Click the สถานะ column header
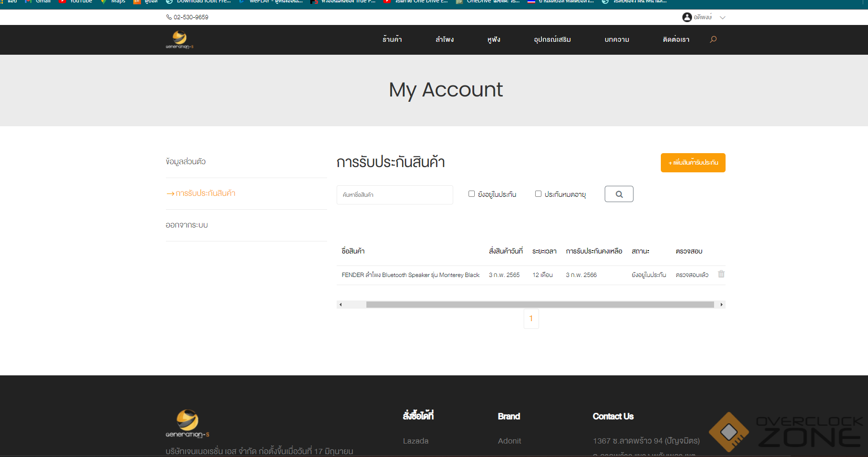Image resolution: width=868 pixels, height=457 pixels. [640, 251]
